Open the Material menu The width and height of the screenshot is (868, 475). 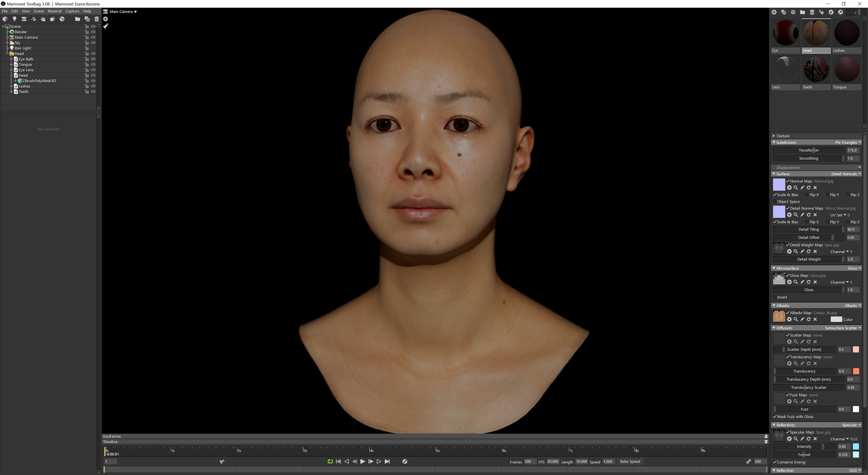(55, 11)
